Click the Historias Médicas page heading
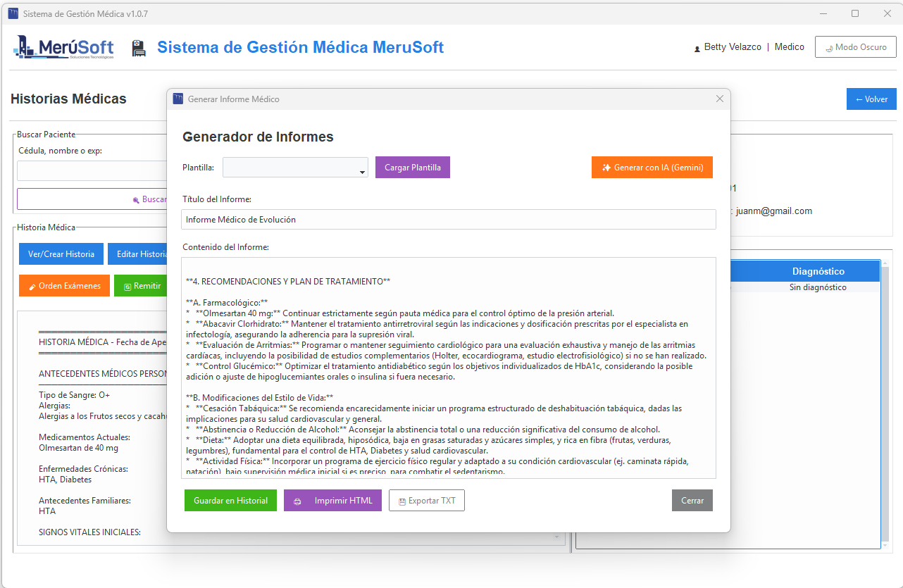This screenshot has height=588, width=903. pos(68,99)
